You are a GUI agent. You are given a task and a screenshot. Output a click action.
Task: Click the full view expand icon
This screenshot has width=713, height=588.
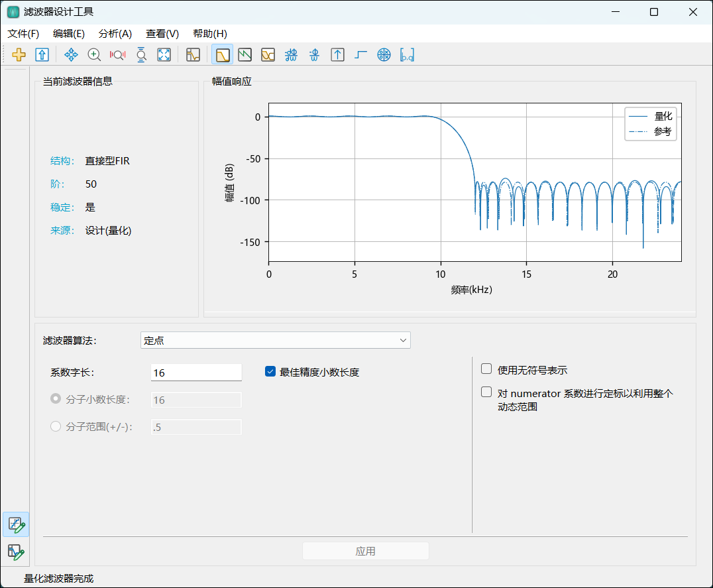point(164,55)
